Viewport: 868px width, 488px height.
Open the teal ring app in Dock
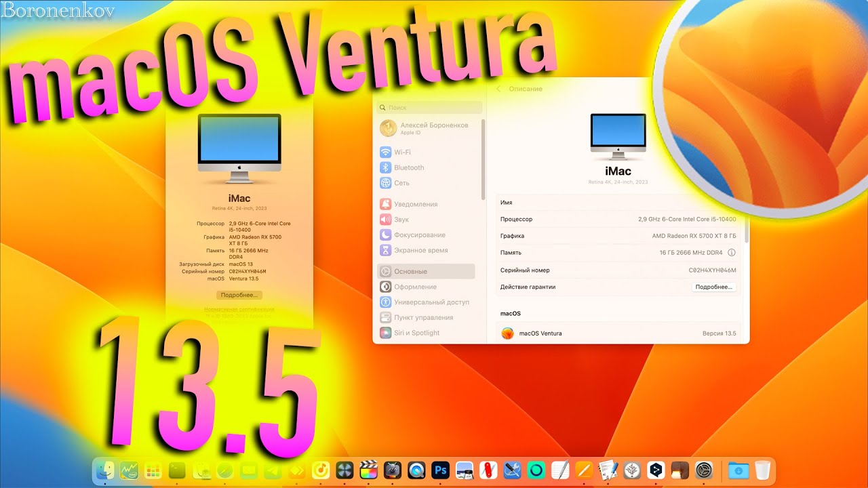[x=536, y=469]
